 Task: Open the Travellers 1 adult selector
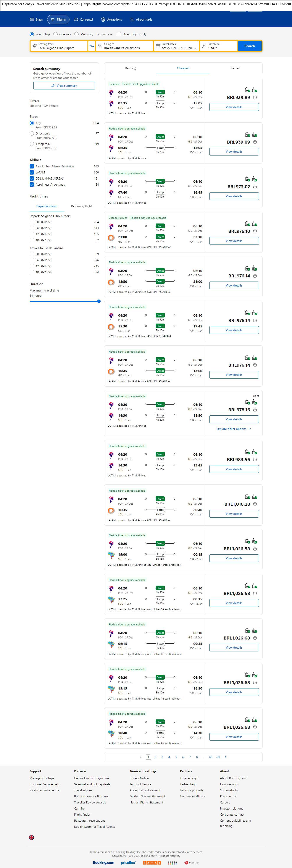pyautogui.click(x=218, y=46)
